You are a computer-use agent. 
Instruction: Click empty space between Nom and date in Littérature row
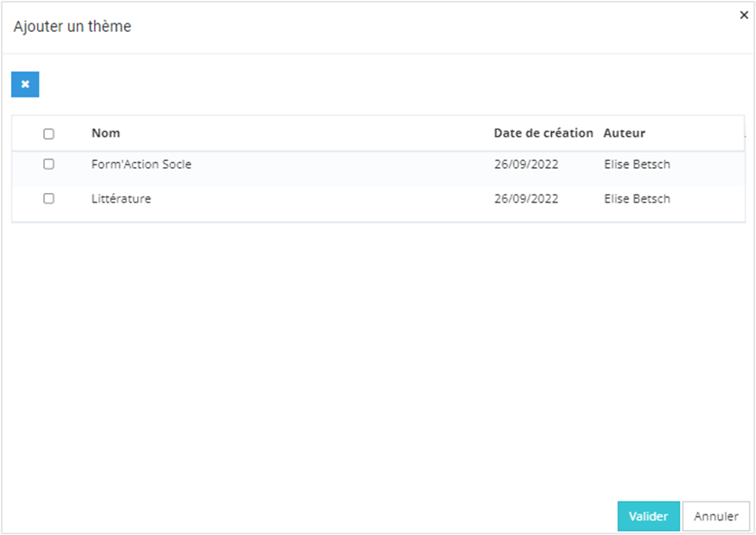point(327,199)
